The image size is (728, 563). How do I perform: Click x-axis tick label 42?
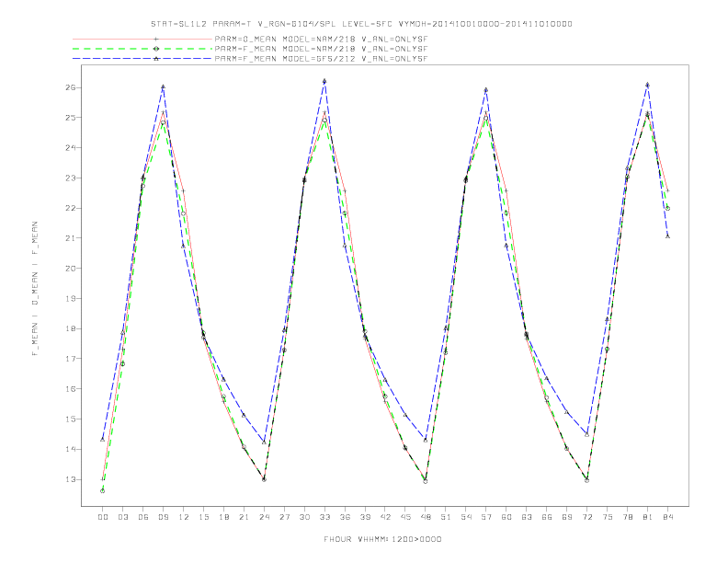[385, 517]
